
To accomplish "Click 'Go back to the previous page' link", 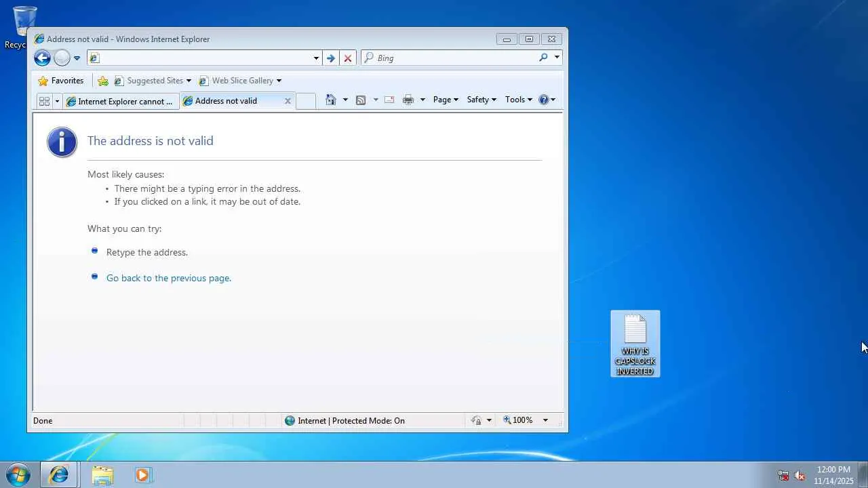I will pyautogui.click(x=169, y=278).
